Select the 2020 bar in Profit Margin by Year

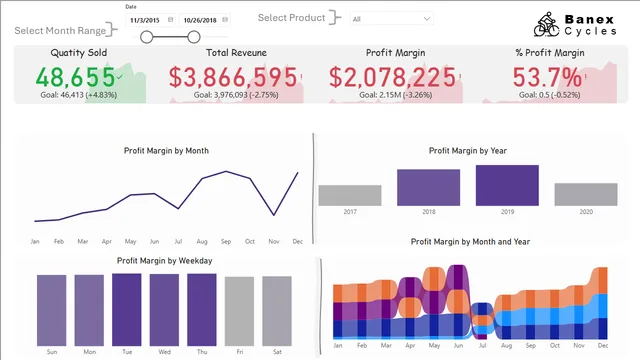pyautogui.click(x=586, y=194)
